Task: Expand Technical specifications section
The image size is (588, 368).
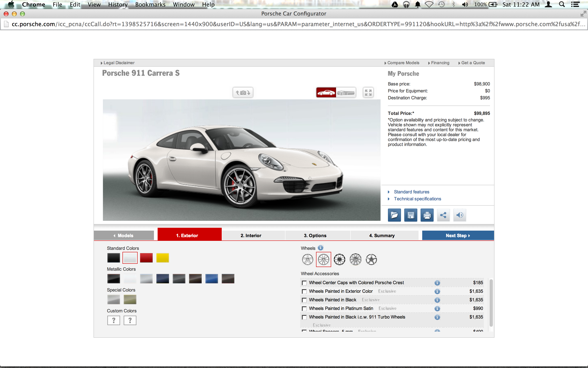Action: pos(418,199)
